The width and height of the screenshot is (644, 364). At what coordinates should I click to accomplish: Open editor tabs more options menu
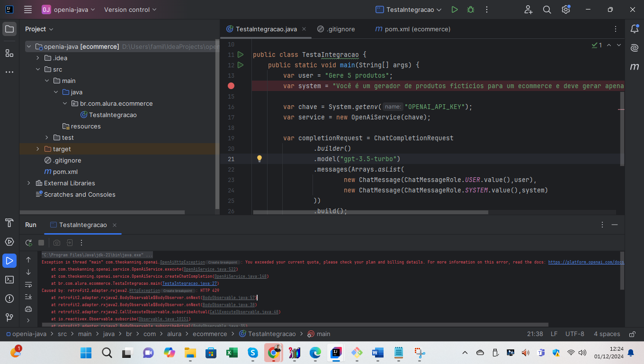tap(615, 29)
